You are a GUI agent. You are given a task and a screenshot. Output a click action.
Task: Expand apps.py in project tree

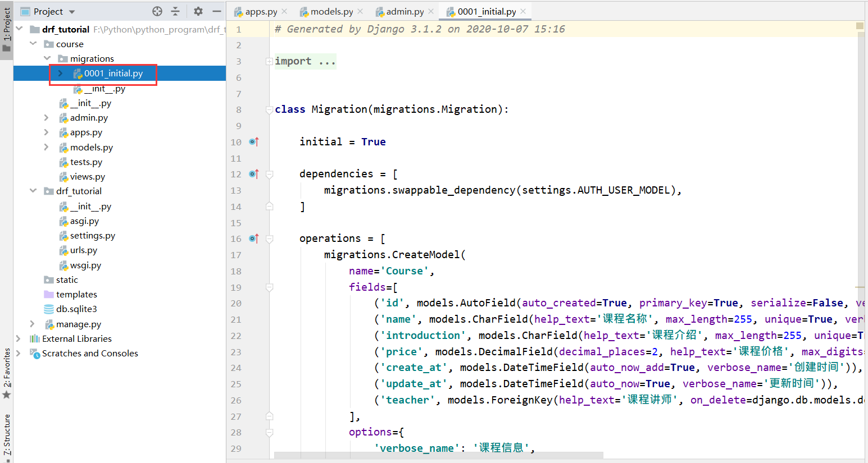47,132
